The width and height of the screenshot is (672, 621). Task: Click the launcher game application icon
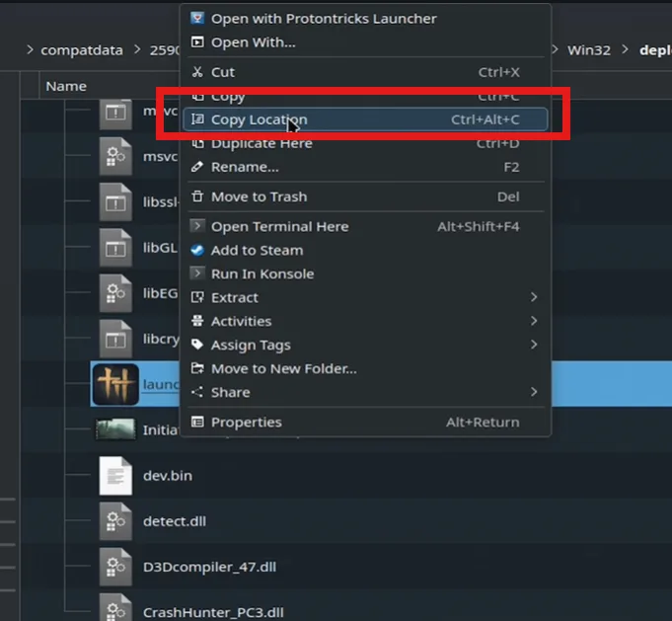pos(115,384)
